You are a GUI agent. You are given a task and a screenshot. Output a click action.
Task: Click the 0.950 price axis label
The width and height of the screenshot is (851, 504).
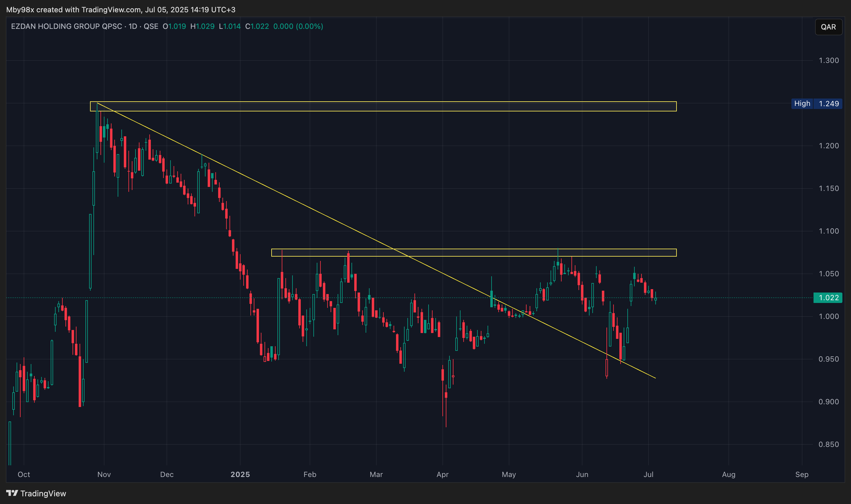[x=829, y=359]
